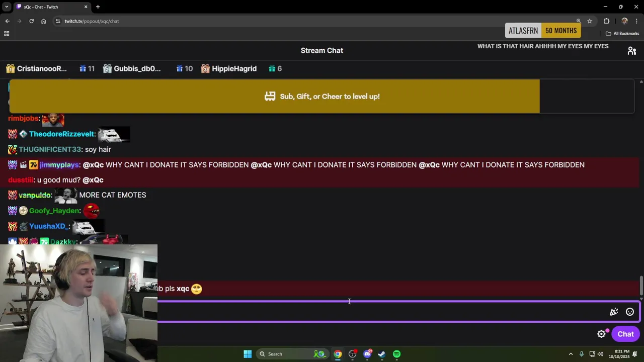The image size is (644, 362).
Task: Open the Chrome profile avatar
Action: pyautogui.click(x=624, y=21)
